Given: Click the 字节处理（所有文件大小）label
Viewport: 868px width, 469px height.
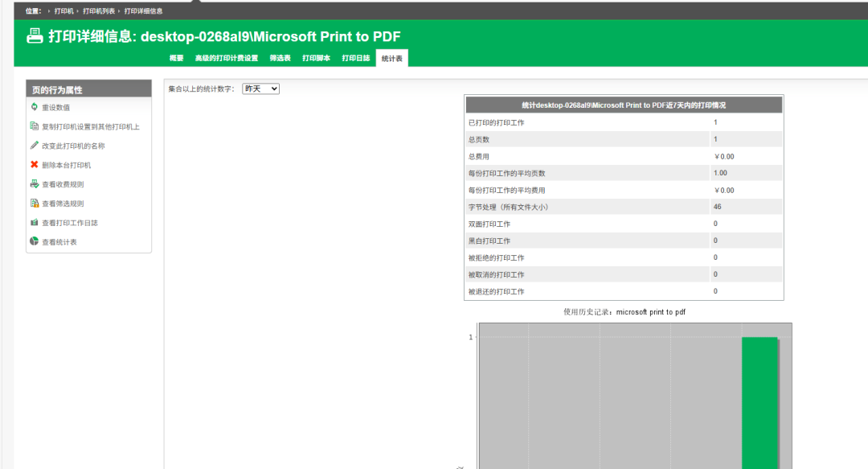Looking at the screenshot, I should (x=508, y=208).
